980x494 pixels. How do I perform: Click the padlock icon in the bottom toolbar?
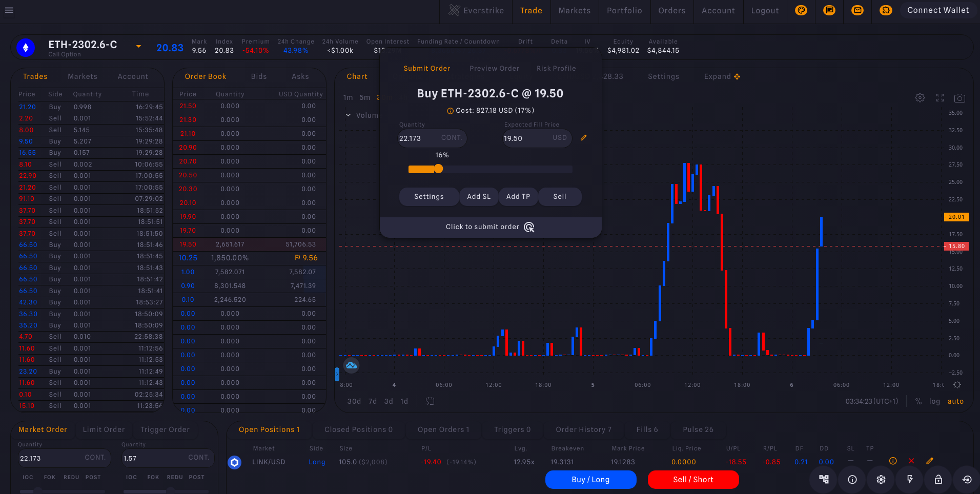pos(938,480)
